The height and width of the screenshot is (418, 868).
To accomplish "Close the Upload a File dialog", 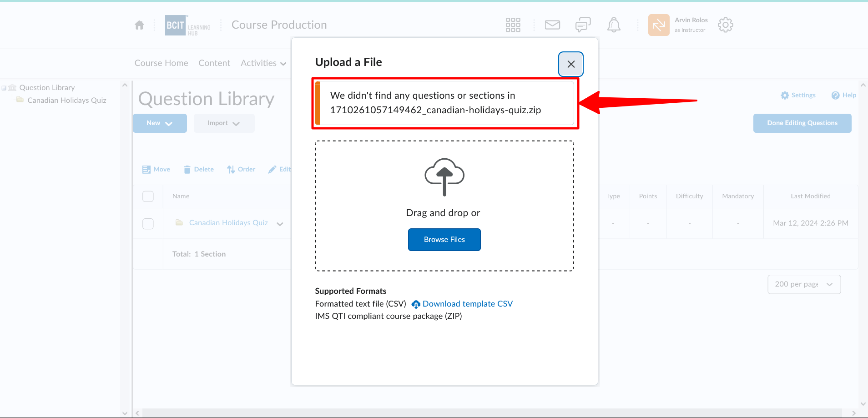I will click(x=571, y=64).
